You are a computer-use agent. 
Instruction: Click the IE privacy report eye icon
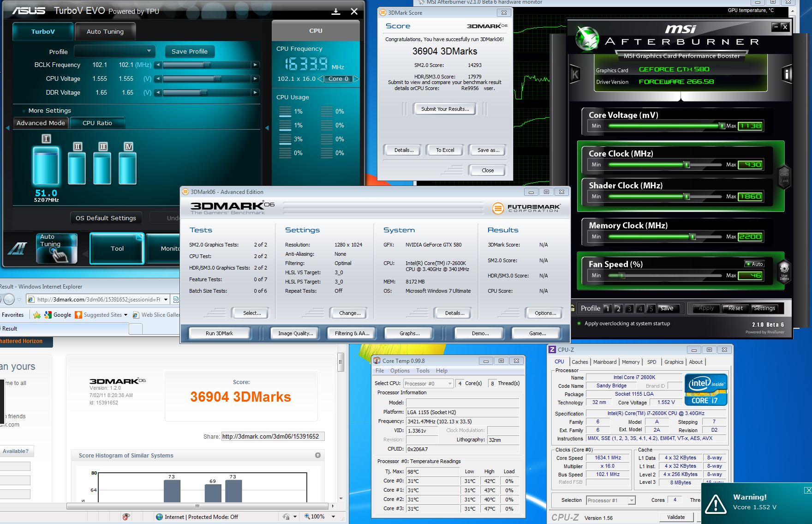(126, 517)
